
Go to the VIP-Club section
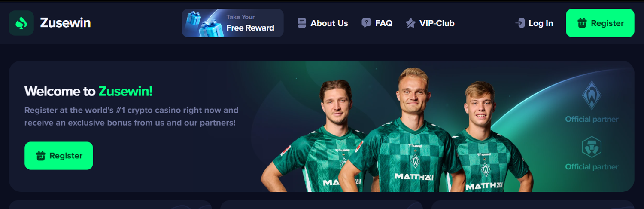(x=430, y=23)
